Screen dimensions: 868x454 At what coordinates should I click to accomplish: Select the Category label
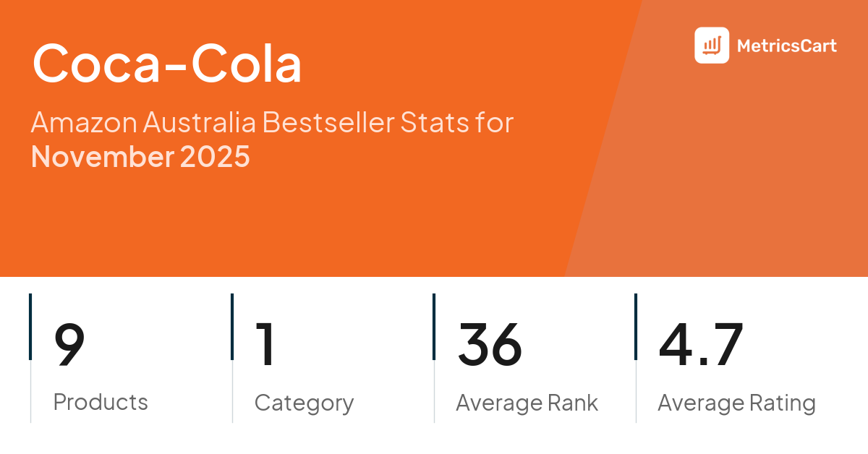point(304,403)
